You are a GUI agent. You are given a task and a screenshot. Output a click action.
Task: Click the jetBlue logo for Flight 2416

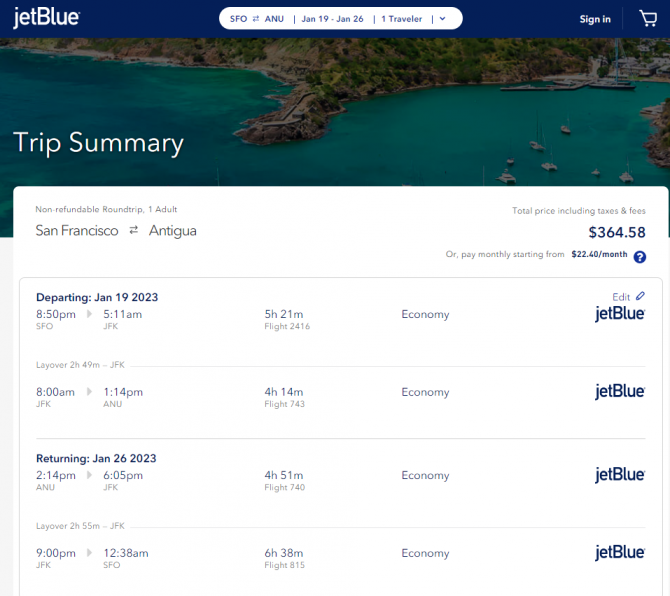tap(620, 314)
